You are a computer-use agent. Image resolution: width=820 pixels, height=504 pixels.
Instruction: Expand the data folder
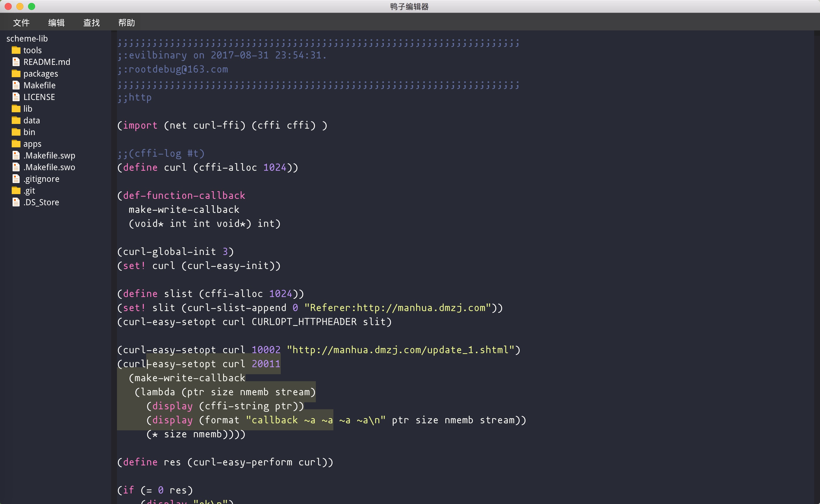pos(31,120)
